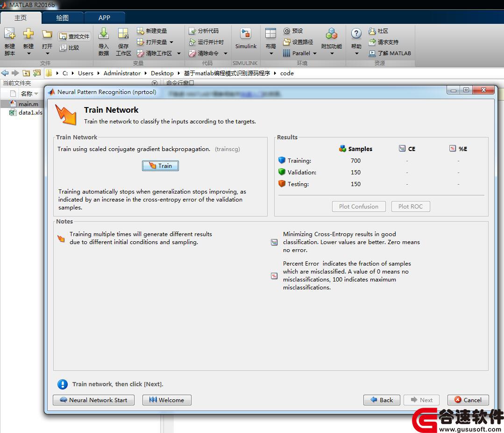Click the (trainscg) text label

click(x=227, y=149)
